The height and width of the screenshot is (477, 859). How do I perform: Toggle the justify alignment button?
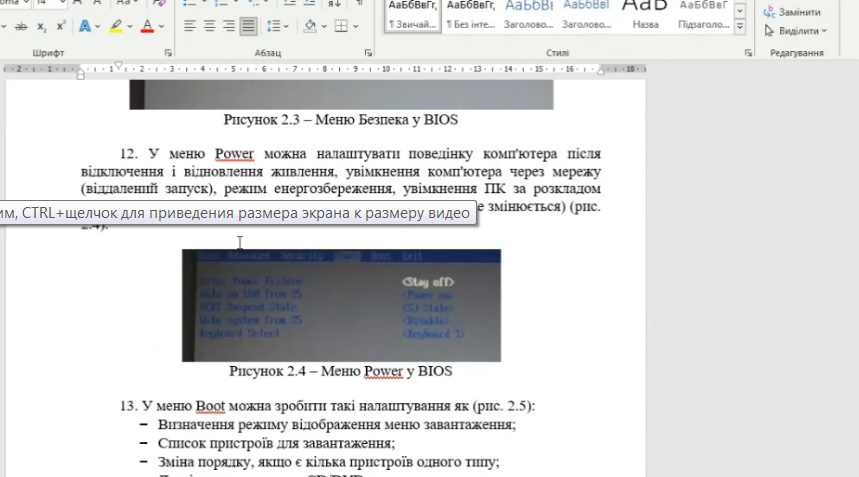(248, 26)
